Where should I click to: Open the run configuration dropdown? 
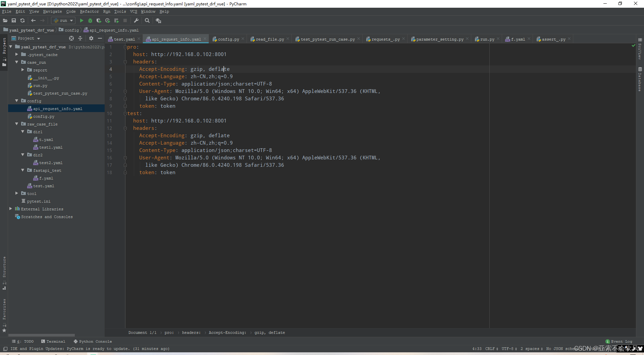pos(63,20)
